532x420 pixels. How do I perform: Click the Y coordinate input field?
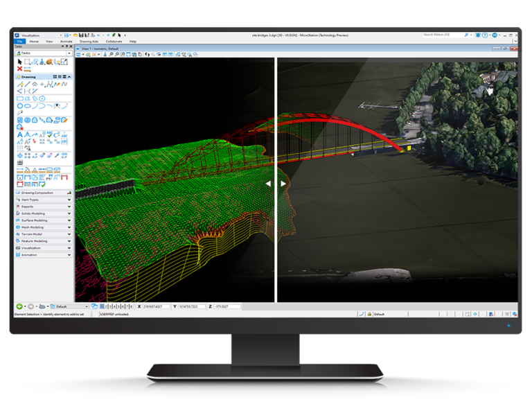[x=192, y=306]
